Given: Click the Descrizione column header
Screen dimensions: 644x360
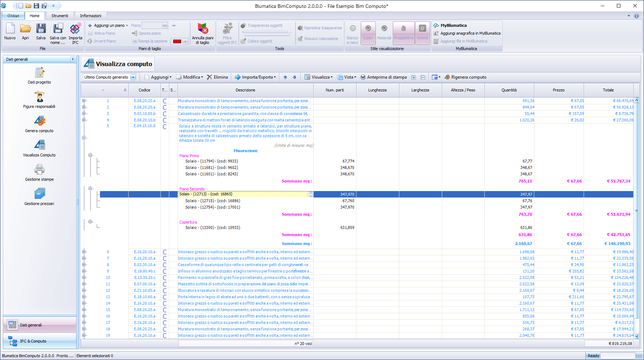Looking at the screenshot, I should [x=245, y=90].
